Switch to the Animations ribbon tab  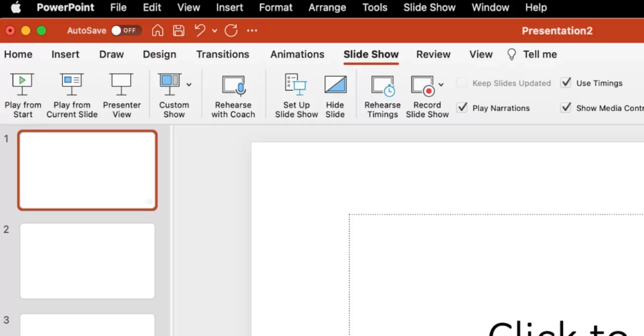point(297,54)
